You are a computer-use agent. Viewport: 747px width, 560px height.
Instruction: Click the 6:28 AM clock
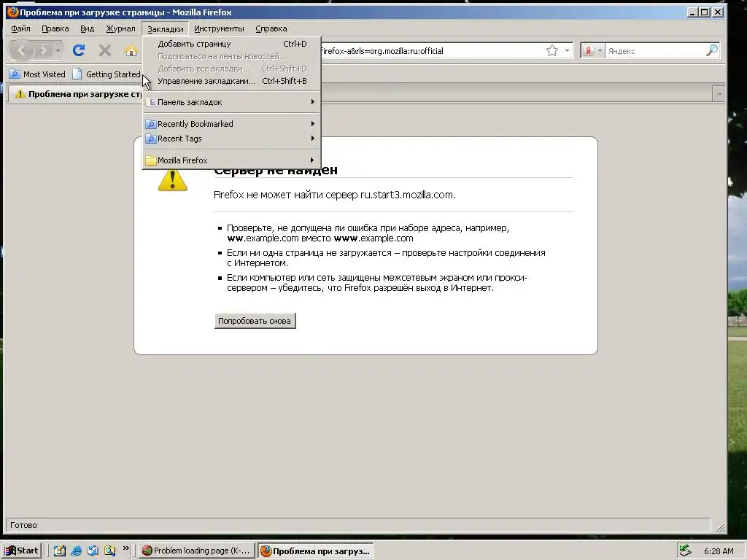719,551
